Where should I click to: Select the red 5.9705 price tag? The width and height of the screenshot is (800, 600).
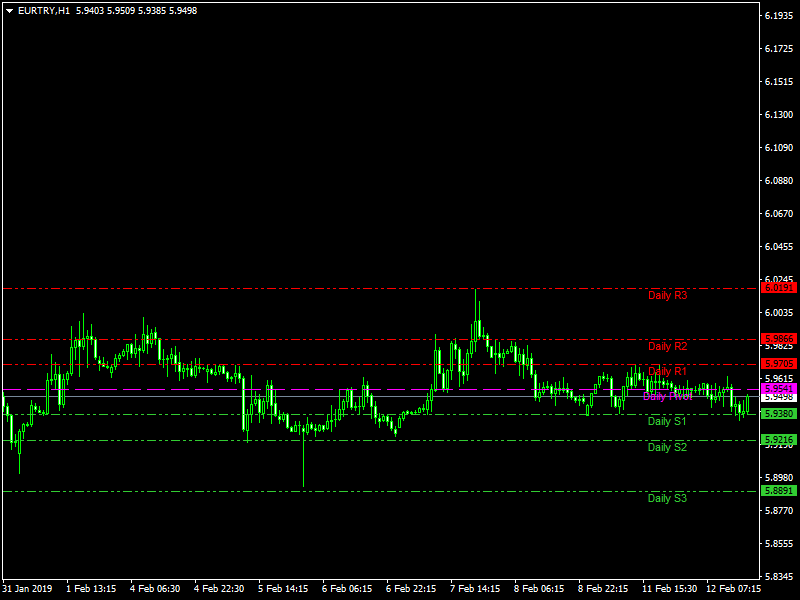coord(778,363)
